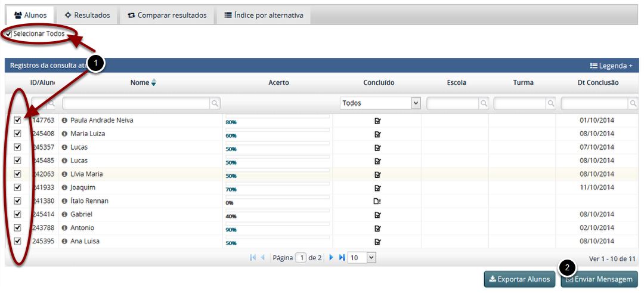Click the sort arrows beside Nome header

pos(153,83)
